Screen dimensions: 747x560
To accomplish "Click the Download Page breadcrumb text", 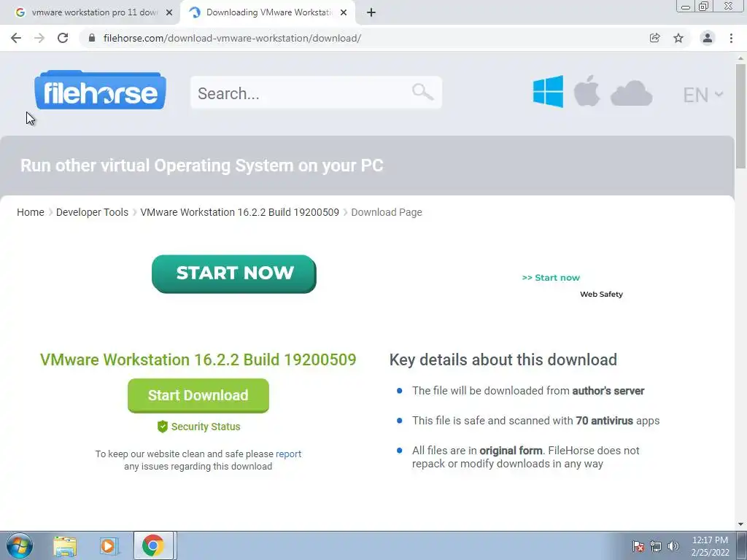I will (387, 212).
